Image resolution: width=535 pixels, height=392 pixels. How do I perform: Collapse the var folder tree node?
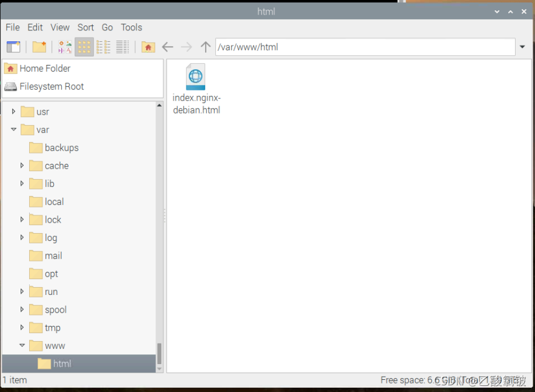coord(13,129)
